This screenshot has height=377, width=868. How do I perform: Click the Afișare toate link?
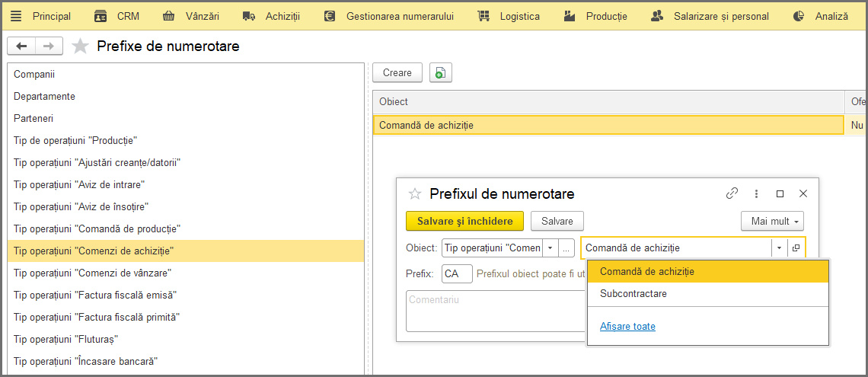627,327
